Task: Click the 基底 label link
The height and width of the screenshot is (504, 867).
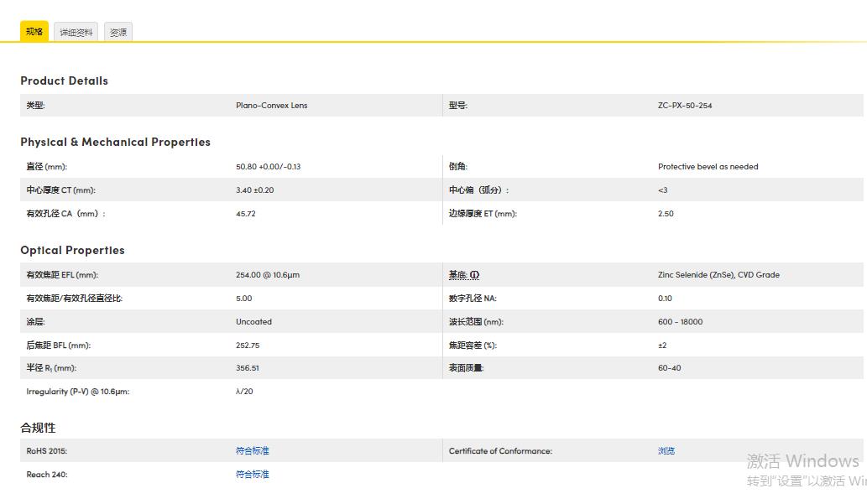Action: pyautogui.click(x=457, y=275)
